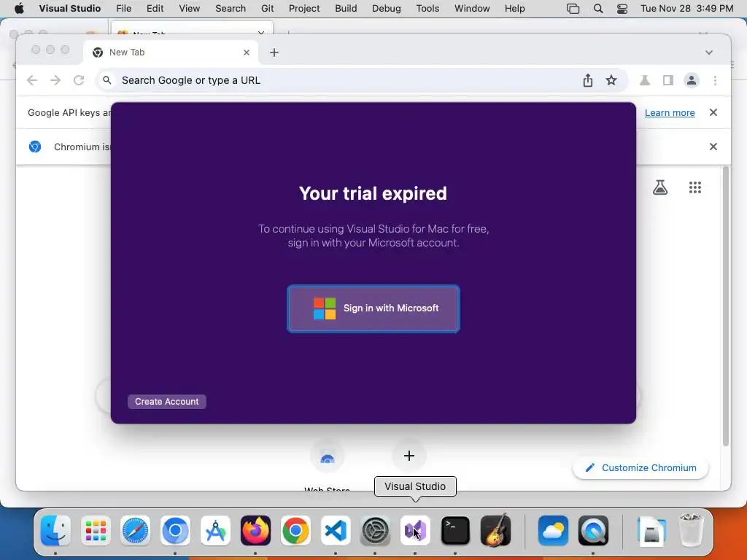Open the cloud app in the Dock
Viewport: 747px width, 560px height.
[553, 531]
